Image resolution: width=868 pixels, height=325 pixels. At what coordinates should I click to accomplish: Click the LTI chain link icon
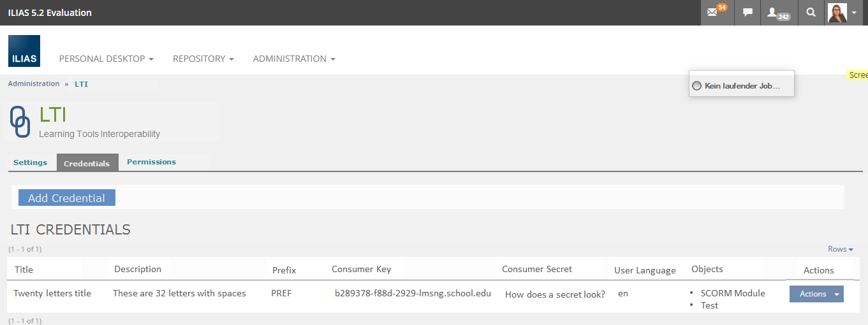tap(20, 122)
